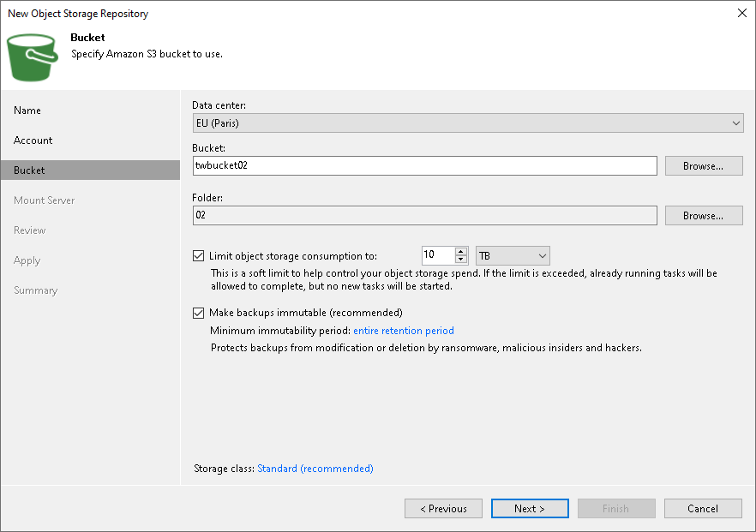This screenshot has width=756, height=532.
Task: Enable Limit object storage consumption checkbox
Action: click(x=198, y=256)
